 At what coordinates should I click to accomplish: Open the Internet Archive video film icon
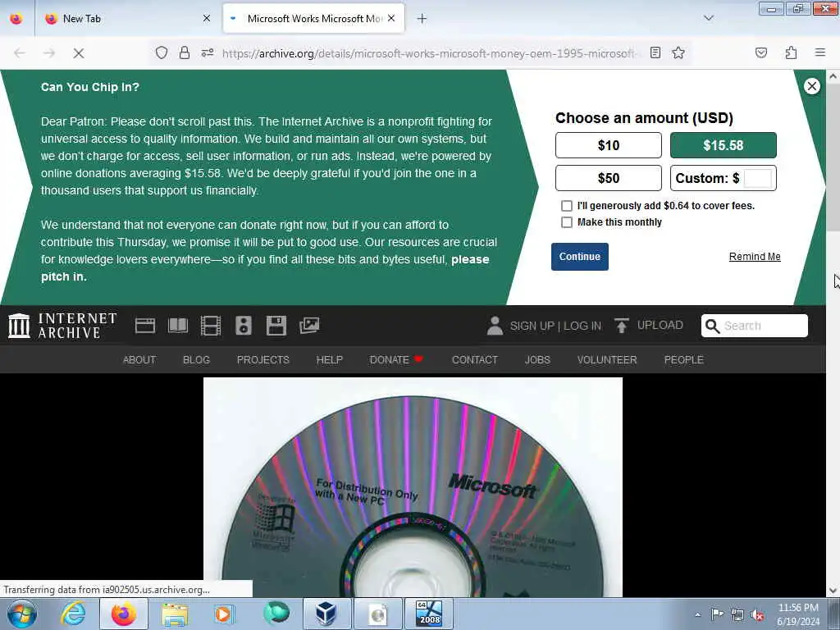(x=211, y=326)
